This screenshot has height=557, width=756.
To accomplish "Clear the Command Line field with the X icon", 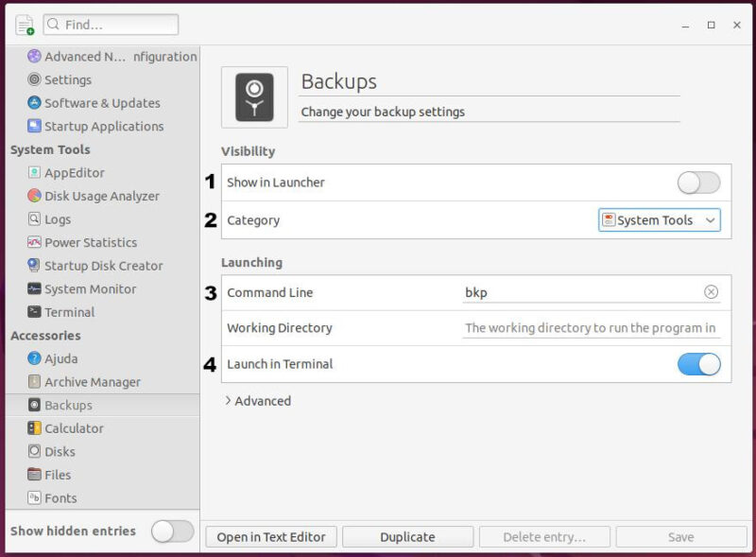I will [712, 292].
